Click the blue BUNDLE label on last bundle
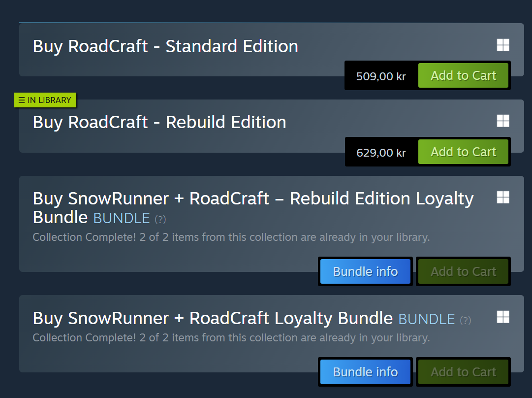Viewport: 532px width, 398px height. (x=426, y=319)
